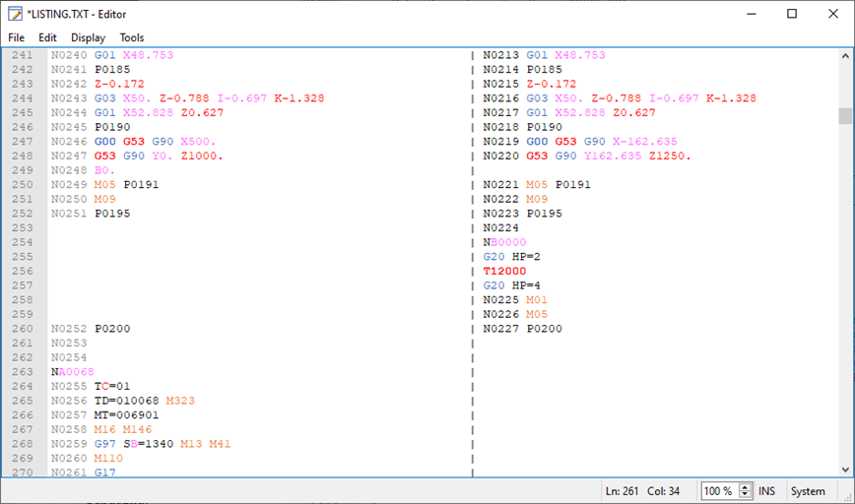
Task: Open the Edit menu
Action: pos(47,37)
